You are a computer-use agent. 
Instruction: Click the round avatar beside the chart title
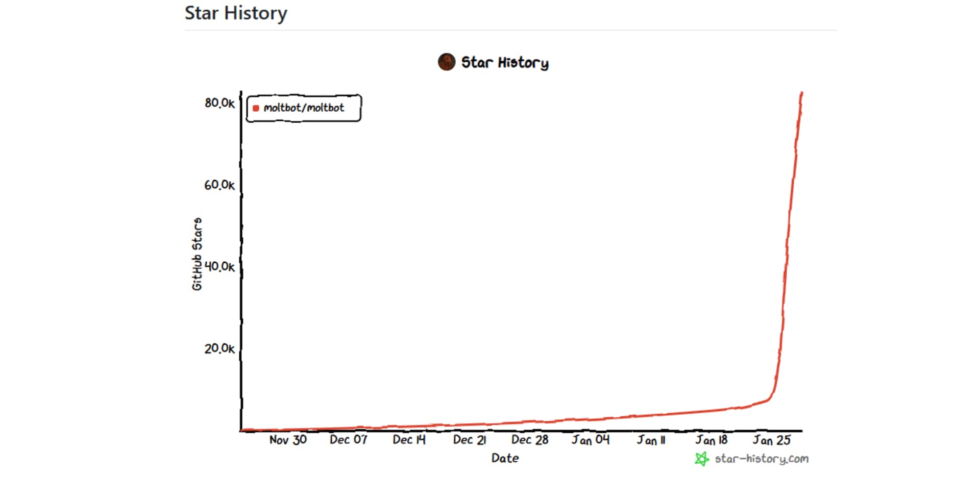pos(447,62)
